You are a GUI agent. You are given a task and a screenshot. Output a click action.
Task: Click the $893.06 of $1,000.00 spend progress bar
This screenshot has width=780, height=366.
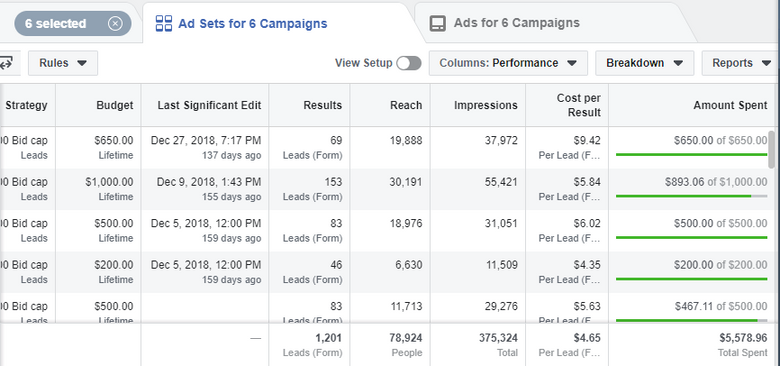691,196
